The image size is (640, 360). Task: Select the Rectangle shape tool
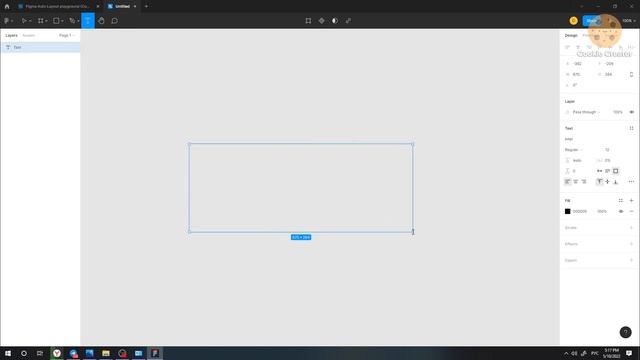point(56,21)
